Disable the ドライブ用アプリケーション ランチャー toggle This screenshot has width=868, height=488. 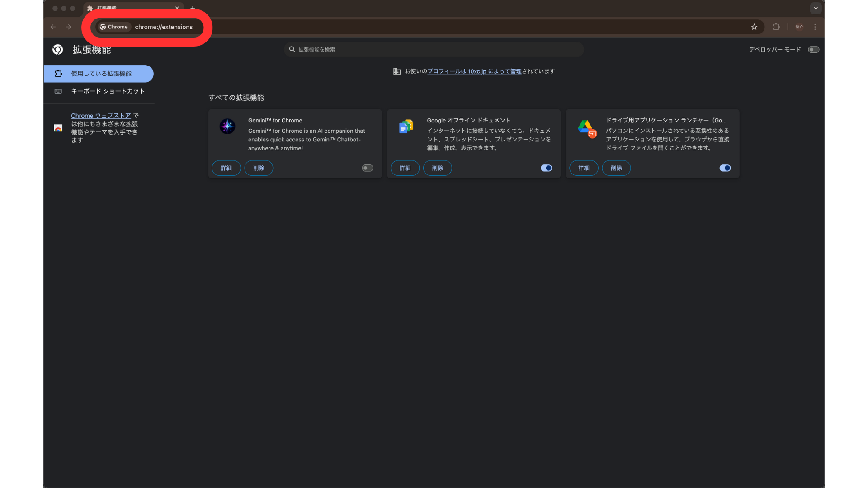(x=725, y=168)
